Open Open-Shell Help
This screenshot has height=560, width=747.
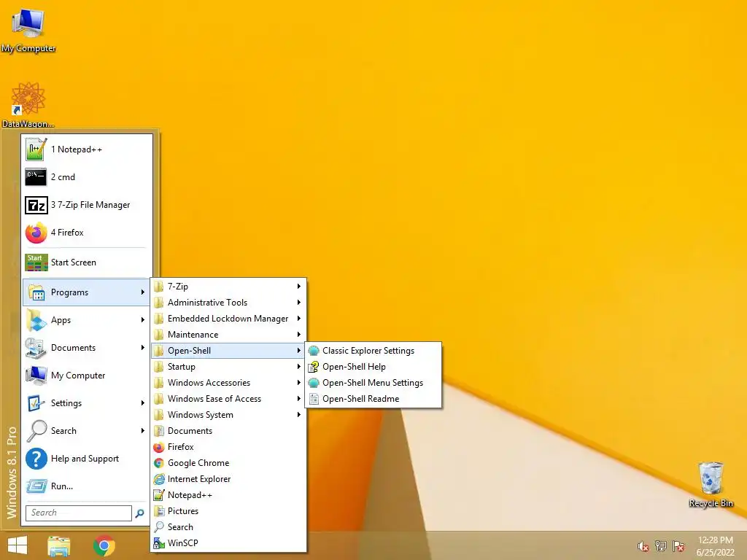point(373,367)
